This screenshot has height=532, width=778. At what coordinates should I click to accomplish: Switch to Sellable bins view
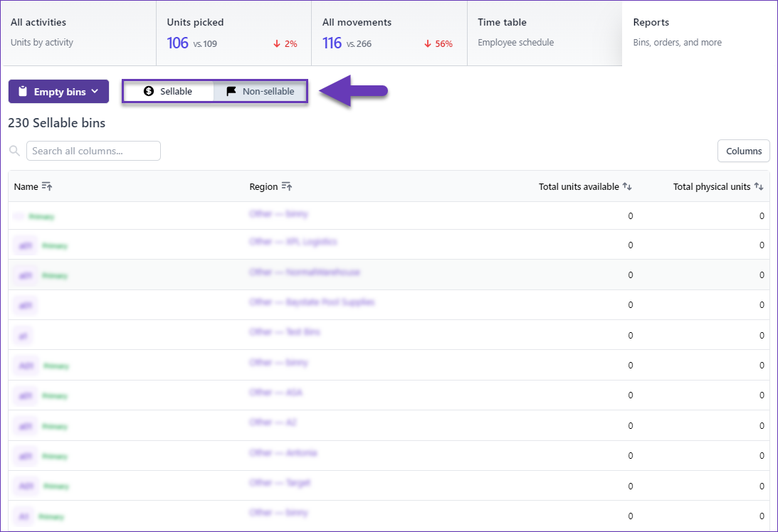coord(169,92)
